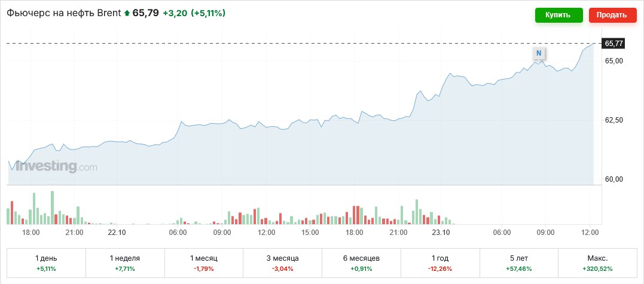
Task: Click the 15:00 time axis label
Action: 310,232
